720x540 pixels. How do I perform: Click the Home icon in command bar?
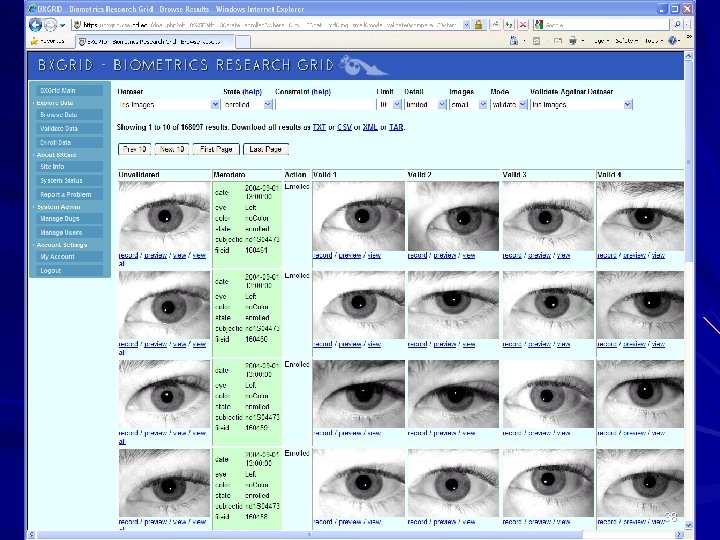coord(514,41)
